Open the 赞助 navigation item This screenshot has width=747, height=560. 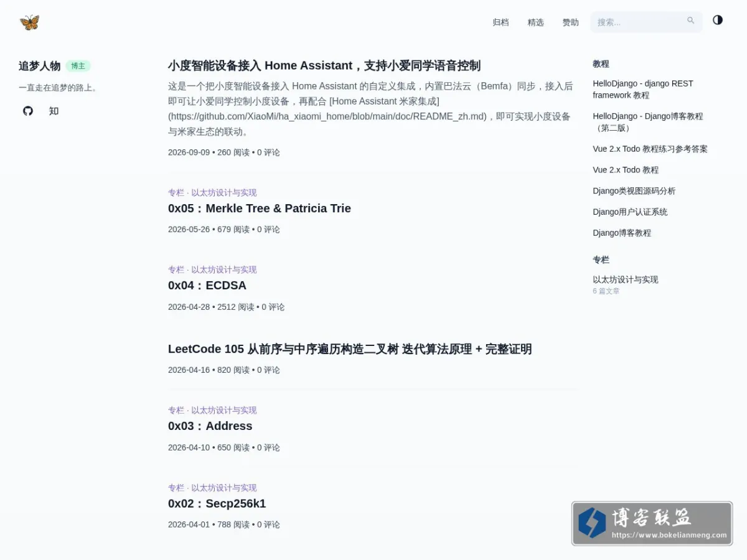click(x=570, y=22)
